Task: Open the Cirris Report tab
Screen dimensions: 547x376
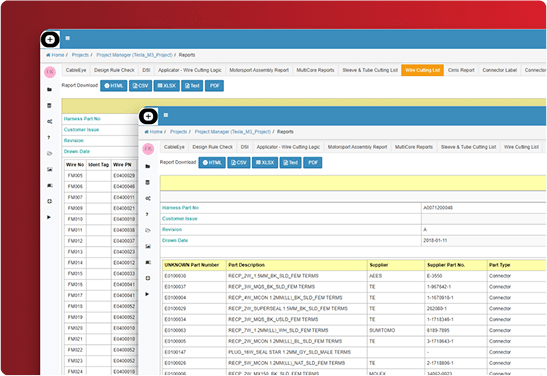Action: (461, 70)
